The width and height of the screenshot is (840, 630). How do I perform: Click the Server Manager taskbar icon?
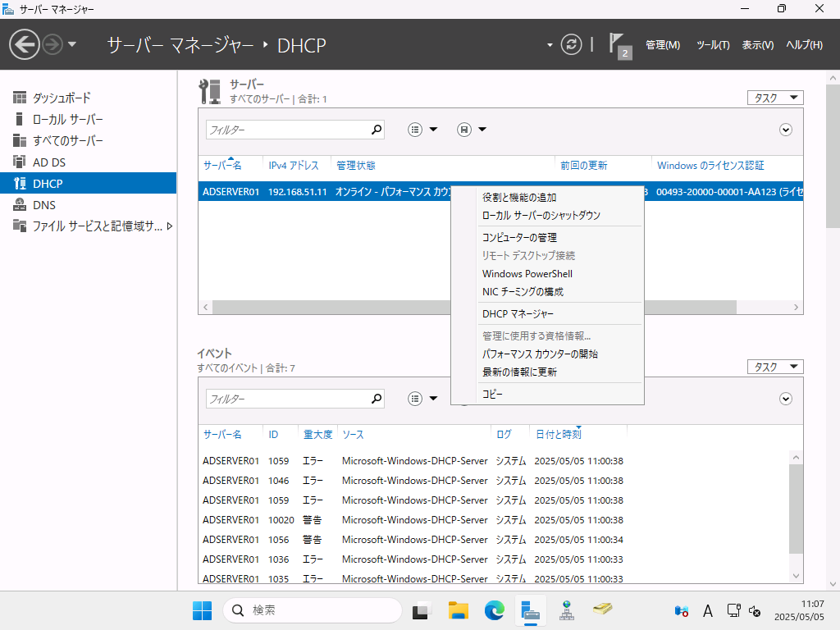(x=531, y=610)
